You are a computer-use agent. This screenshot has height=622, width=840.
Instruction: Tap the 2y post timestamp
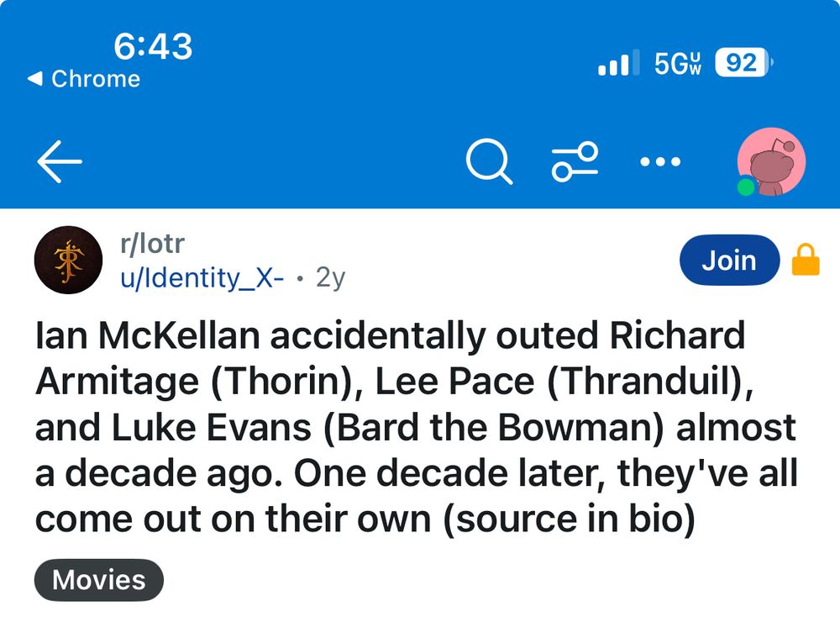pyautogui.click(x=330, y=277)
